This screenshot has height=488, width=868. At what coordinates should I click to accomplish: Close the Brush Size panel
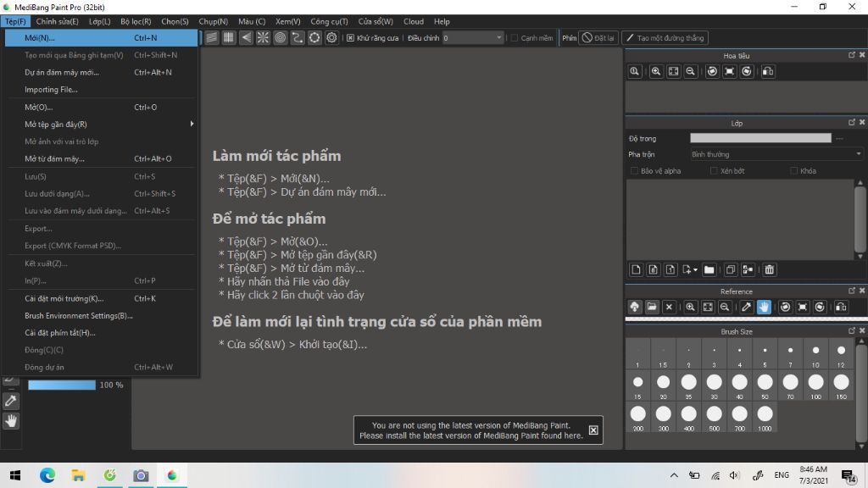point(862,331)
